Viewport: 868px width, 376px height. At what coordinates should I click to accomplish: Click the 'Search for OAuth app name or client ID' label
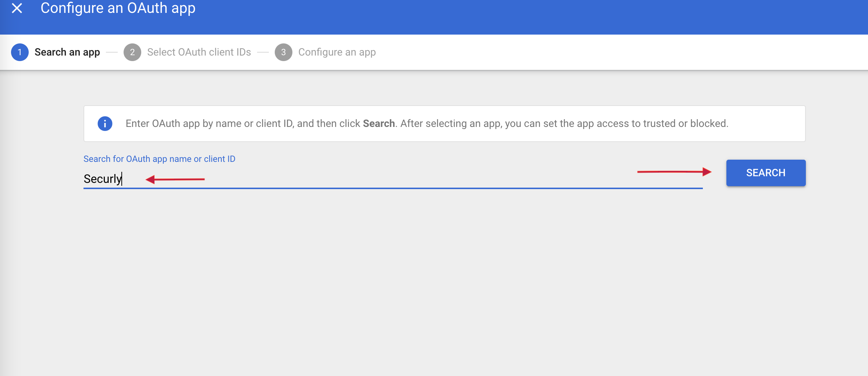[x=159, y=159]
